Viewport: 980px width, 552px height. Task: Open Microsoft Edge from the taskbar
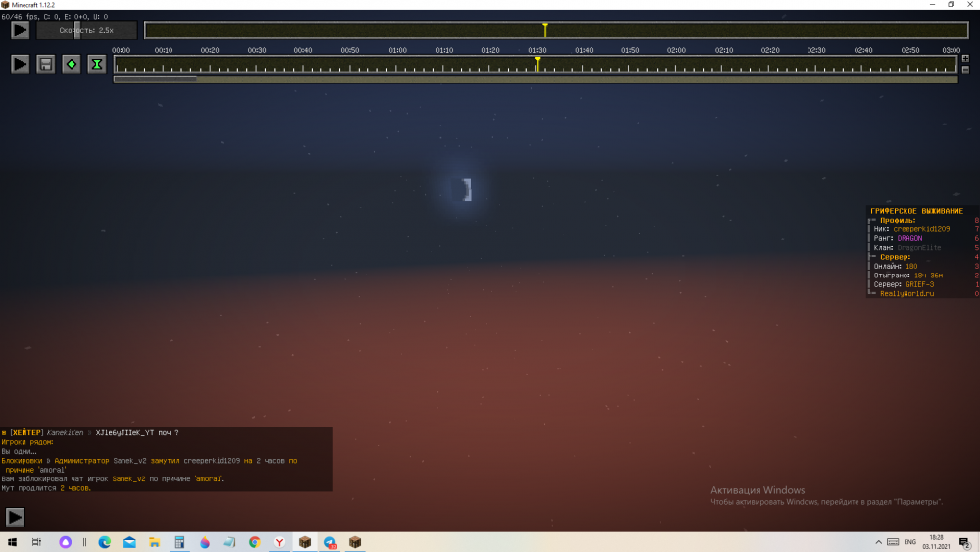(x=105, y=542)
